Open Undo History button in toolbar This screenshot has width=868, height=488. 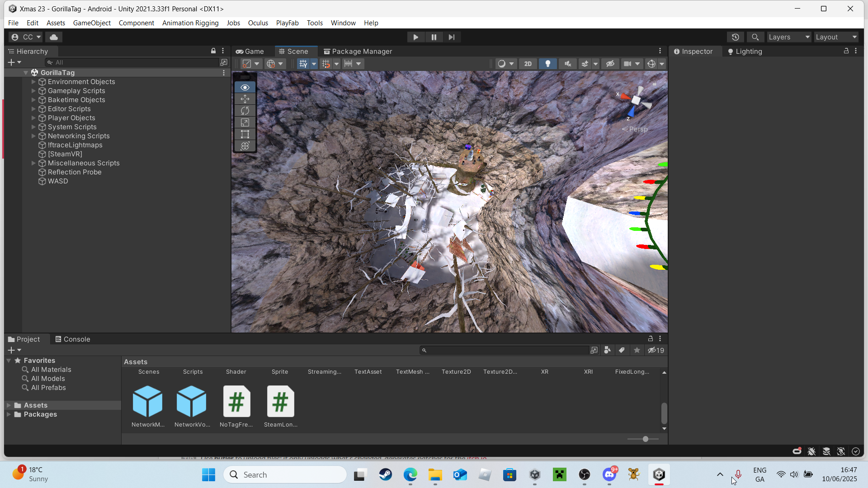pos(736,37)
